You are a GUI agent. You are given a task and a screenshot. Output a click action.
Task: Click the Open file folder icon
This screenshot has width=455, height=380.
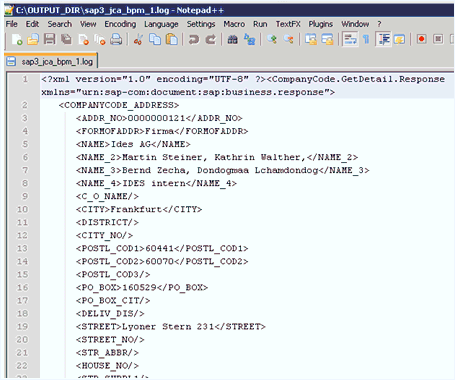point(33,40)
